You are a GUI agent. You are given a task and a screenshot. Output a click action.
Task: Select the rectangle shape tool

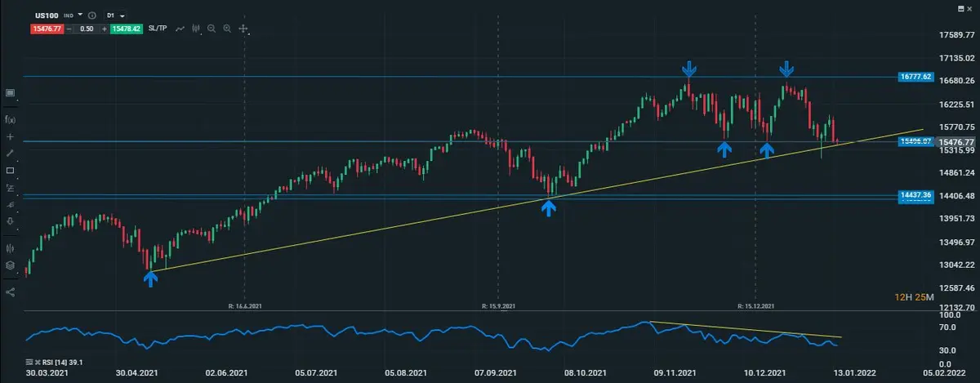pos(10,171)
